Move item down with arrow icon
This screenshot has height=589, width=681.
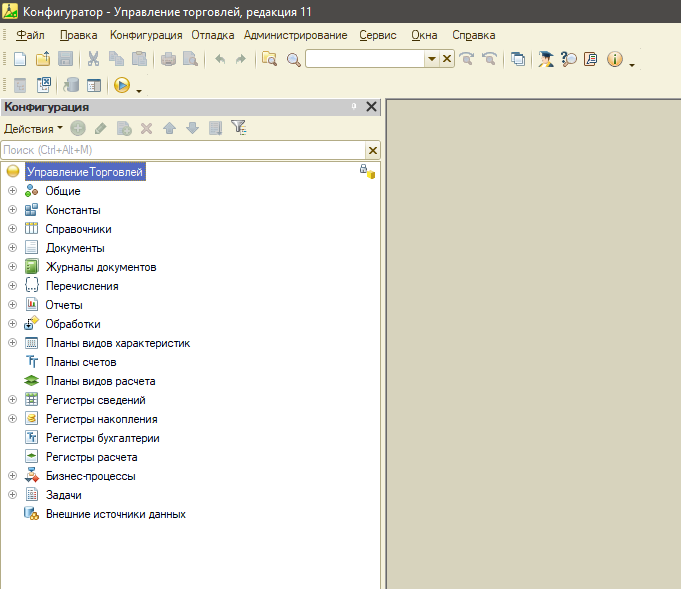(192, 128)
